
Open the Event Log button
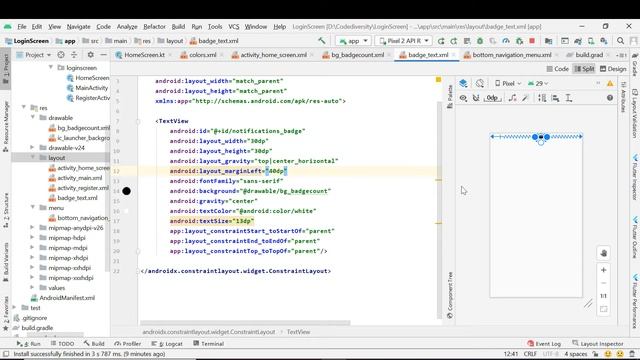pyautogui.click(x=544, y=344)
